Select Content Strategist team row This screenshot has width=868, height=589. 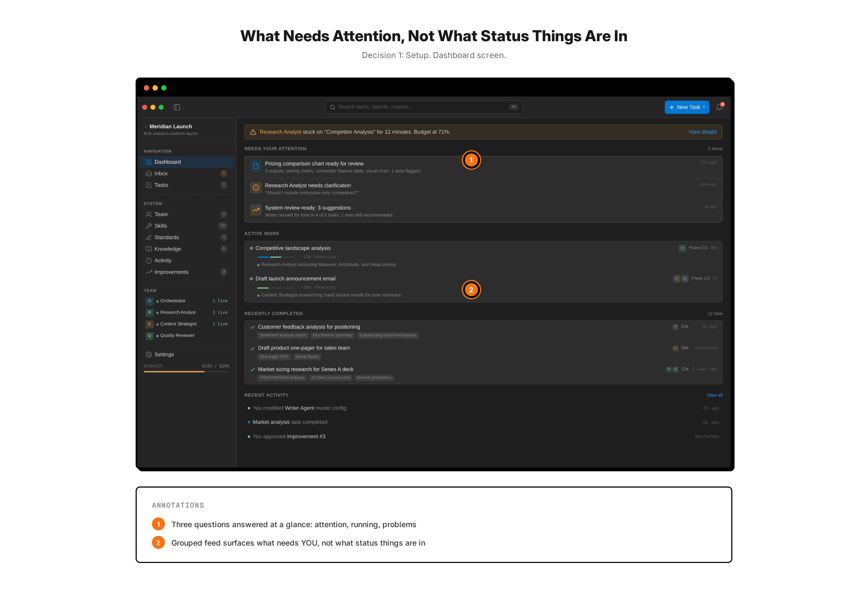pos(186,324)
